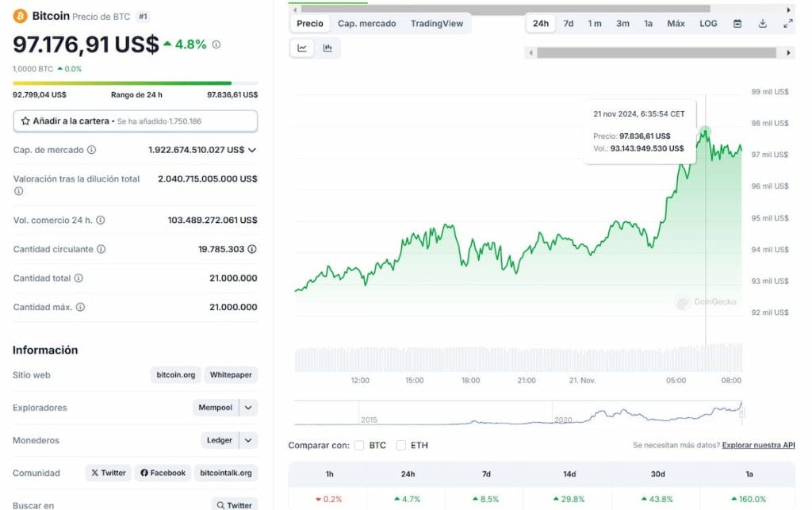
Task: Switch to TradingView tab
Action: [437, 23]
